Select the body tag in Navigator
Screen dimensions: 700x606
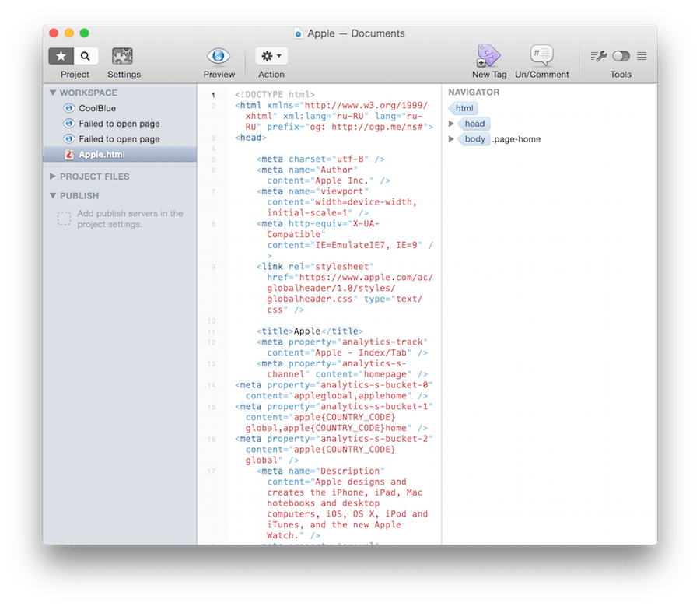474,139
